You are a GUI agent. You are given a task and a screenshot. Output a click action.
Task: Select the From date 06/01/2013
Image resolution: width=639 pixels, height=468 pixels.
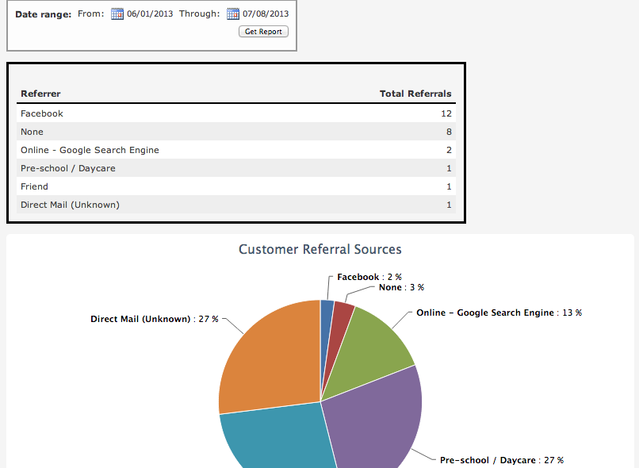pos(150,14)
